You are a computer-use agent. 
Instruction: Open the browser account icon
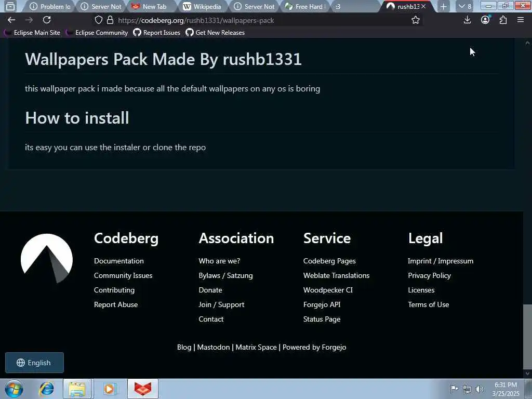click(x=486, y=20)
